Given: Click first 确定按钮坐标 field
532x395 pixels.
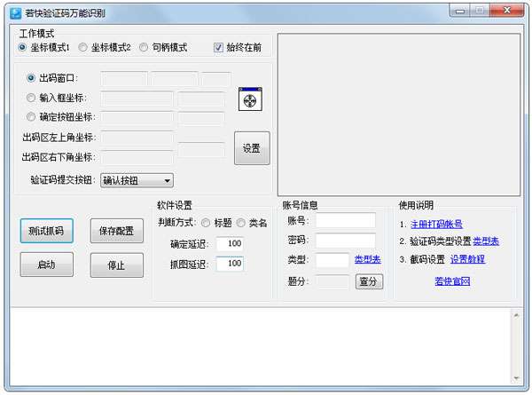Looking at the screenshot, I should tap(137, 117).
